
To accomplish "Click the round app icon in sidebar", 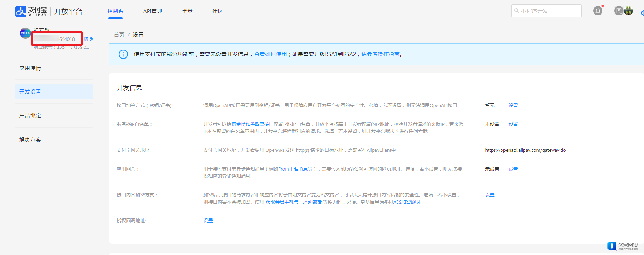I will pos(25,33).
